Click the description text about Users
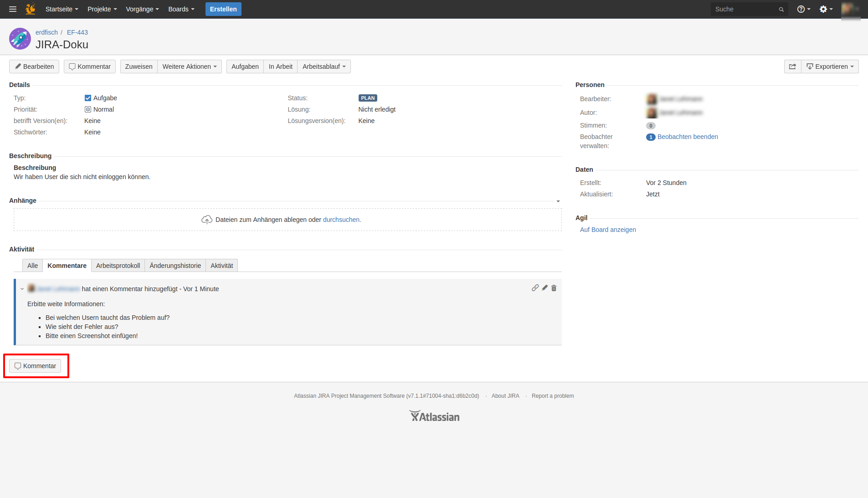 coord(82,177)
